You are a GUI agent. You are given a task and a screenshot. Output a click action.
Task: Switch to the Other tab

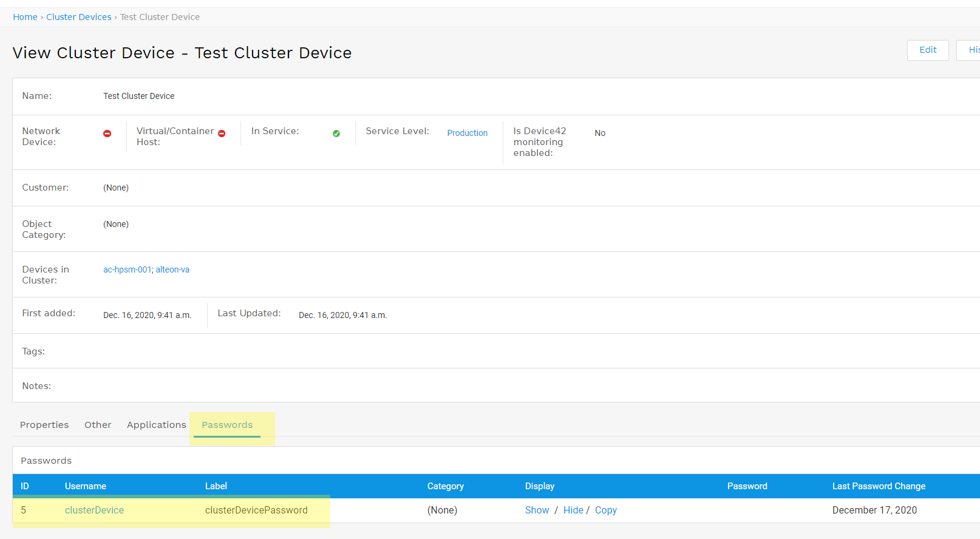pyautogui.click(x=98, y=425)
